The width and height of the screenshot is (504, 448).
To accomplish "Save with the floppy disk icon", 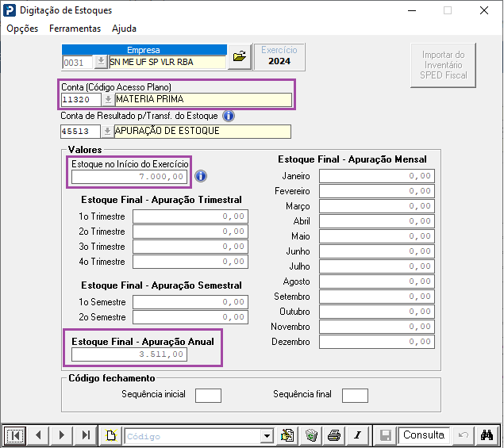I will pyautogui.click(x=386, y=435).
